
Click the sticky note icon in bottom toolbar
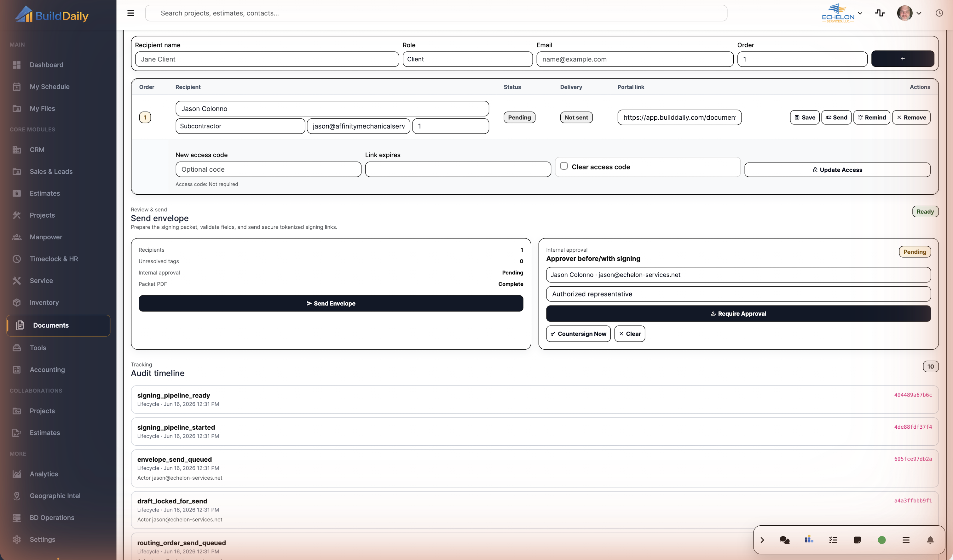click(x=857, y=540)
